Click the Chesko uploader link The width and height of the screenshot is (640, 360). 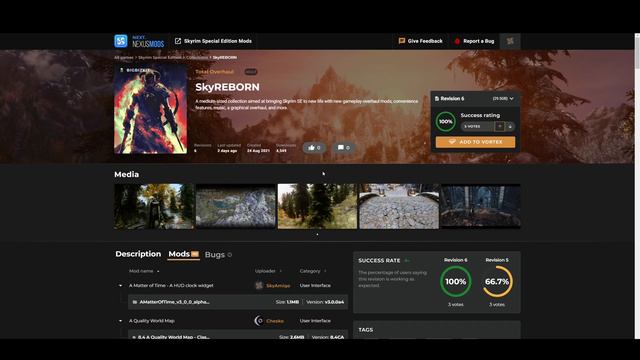tap(275, 321)
